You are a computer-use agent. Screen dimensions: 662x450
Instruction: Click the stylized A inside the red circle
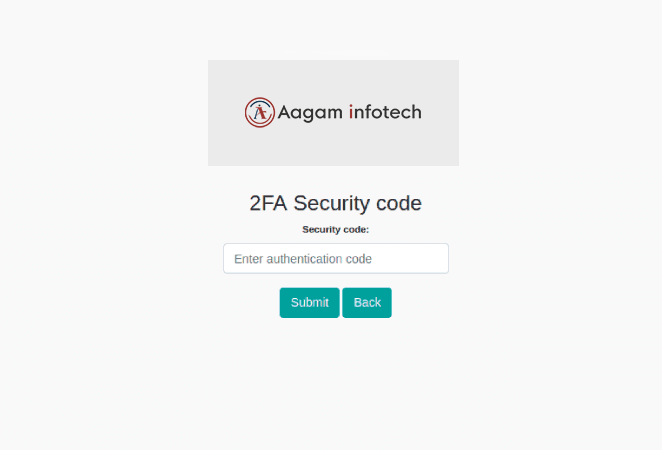(260, 112)
